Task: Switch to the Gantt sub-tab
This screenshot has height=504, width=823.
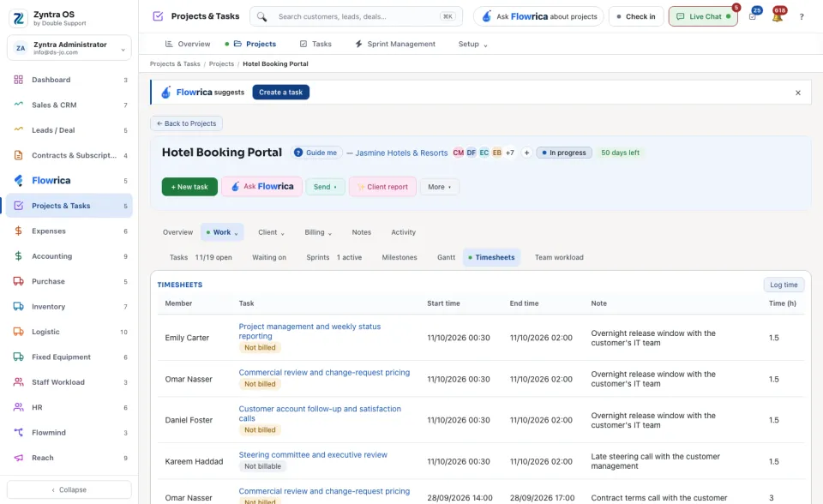Action: [446, 257]
